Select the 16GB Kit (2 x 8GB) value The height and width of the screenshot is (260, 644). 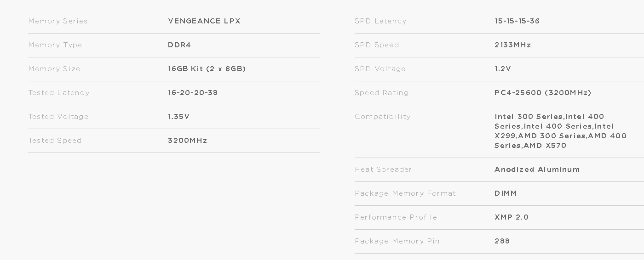[x=207, y=69]
